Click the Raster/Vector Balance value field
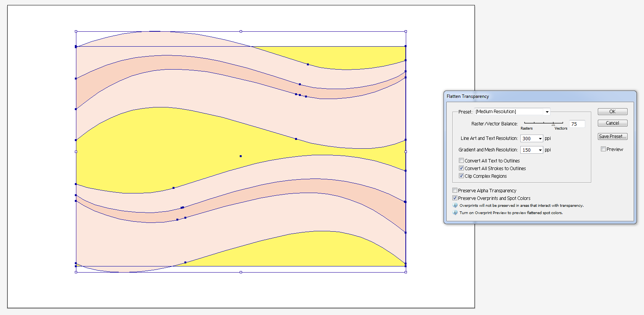The height and width of the screenshot is (315, 644). coord(577,124)
